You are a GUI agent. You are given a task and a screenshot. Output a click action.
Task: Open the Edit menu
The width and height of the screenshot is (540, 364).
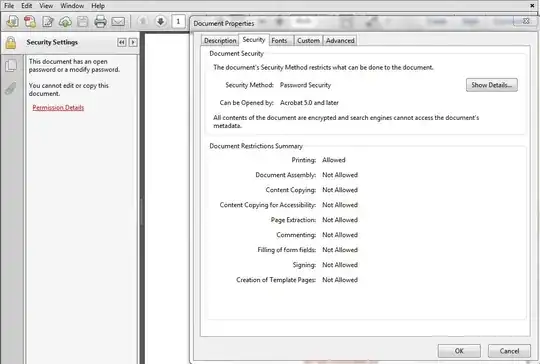pyautogui.click(x=27, y=6)
